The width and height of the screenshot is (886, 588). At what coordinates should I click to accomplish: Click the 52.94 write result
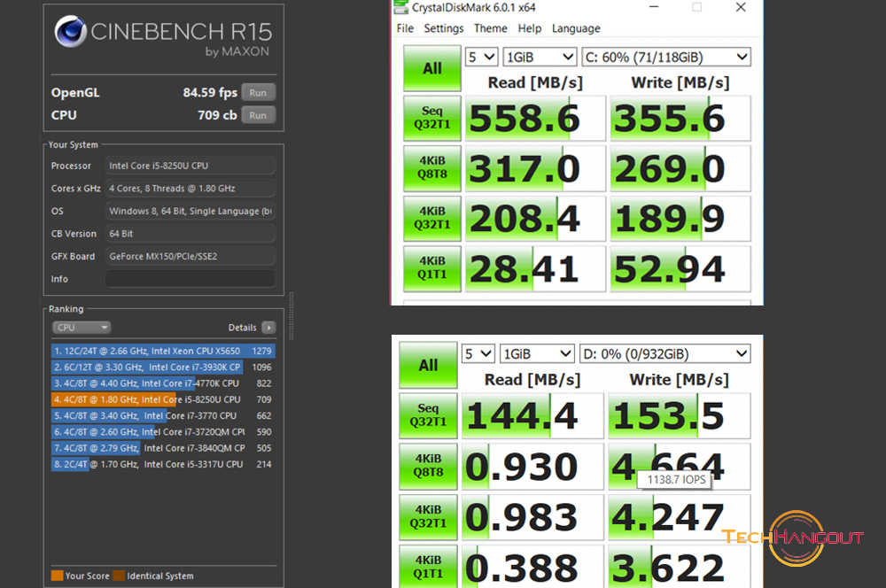(x=680, y=268)
